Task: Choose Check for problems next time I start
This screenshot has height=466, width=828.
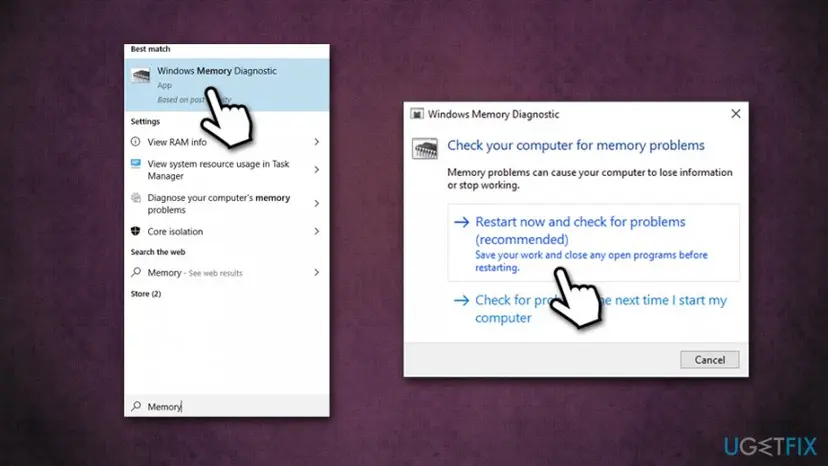Action: point(594,309)
